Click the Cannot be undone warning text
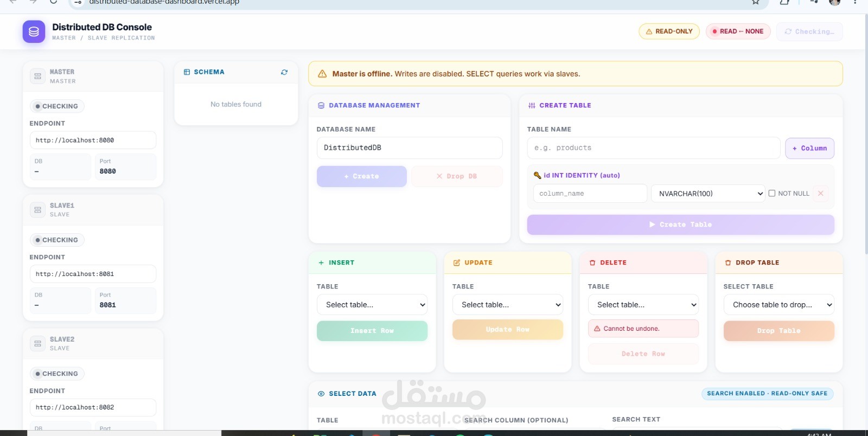Screen dimensions: 868x436 coord(631,329)
